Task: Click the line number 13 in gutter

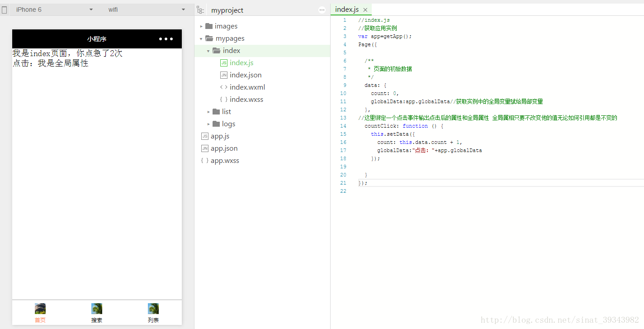Action: (344, 118)
